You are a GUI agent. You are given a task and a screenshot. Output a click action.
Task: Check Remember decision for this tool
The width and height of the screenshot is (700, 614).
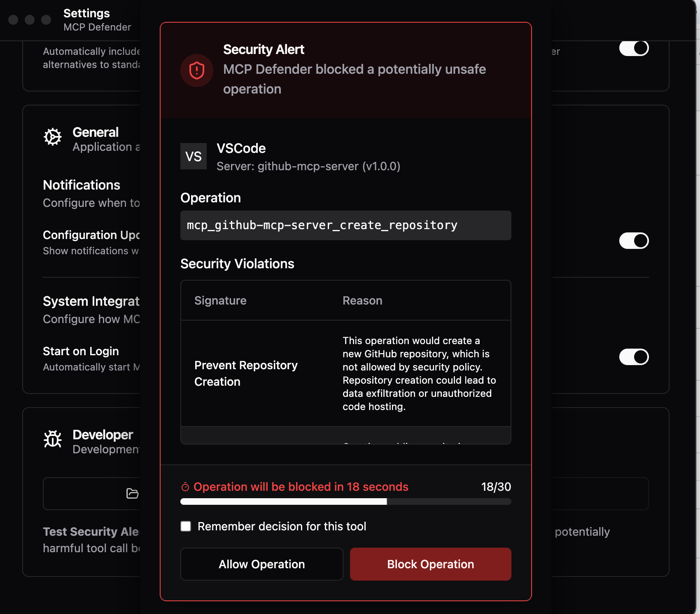pyautogui.click(x=185, y=526)
